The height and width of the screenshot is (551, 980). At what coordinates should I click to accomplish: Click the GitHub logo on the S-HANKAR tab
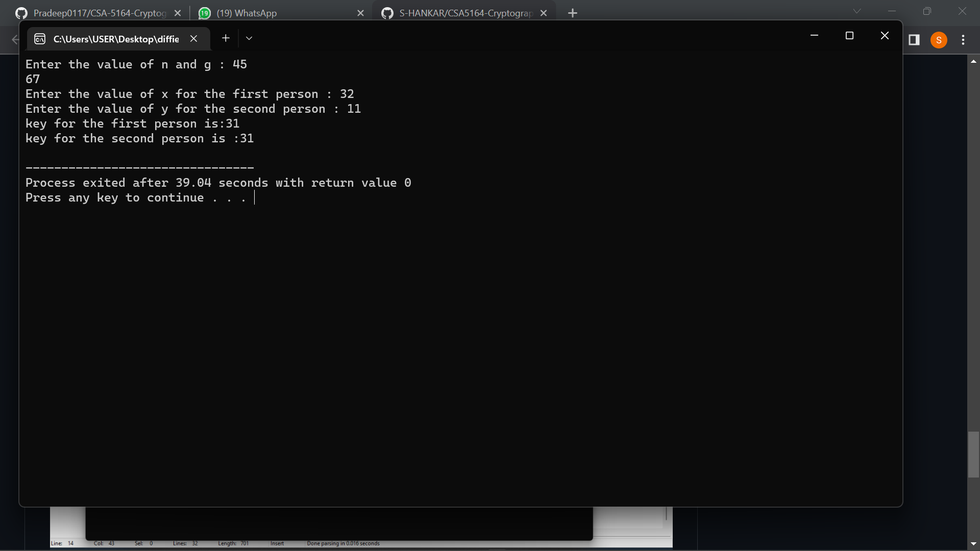click(387, 13)
